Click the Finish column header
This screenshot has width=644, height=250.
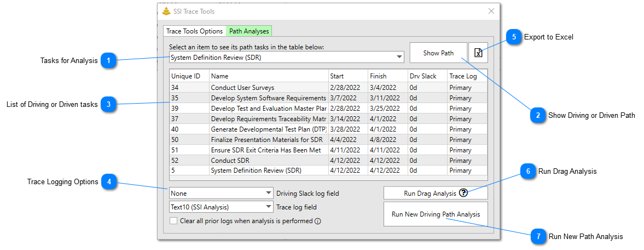[x=388, y=76]
